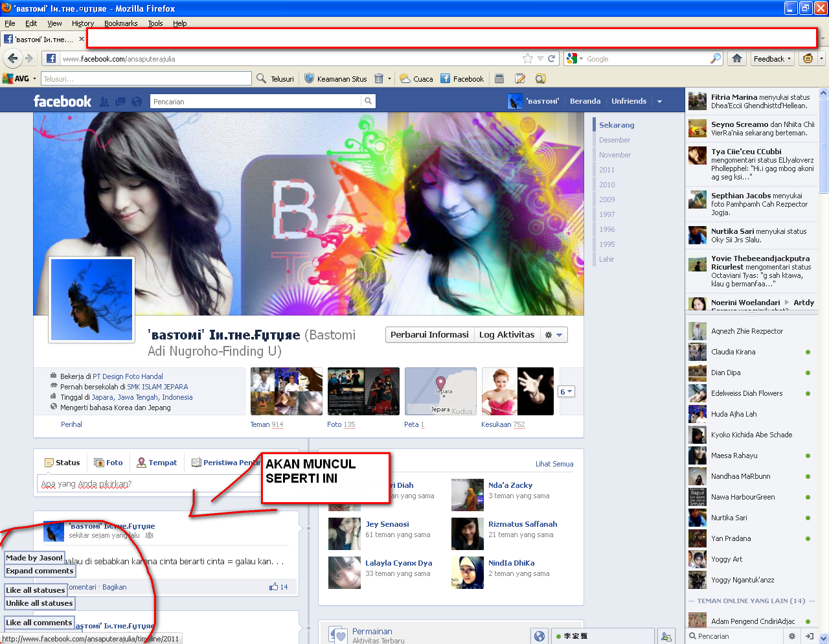The height and width of the screenshot is (644, 829).
Task: Click PT Design Foto Handal link
Action: 128,376
